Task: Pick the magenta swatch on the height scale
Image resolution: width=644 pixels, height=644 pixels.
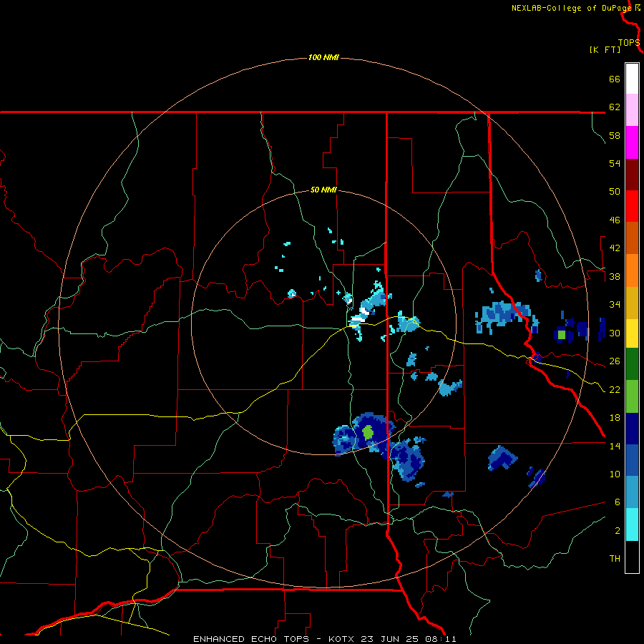Action: click(632, 142)
